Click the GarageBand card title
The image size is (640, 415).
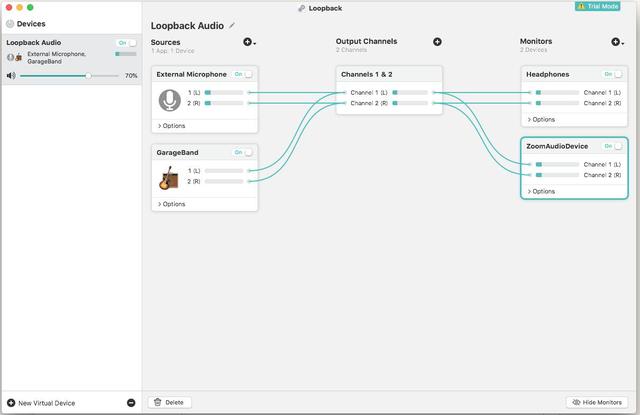177,153
